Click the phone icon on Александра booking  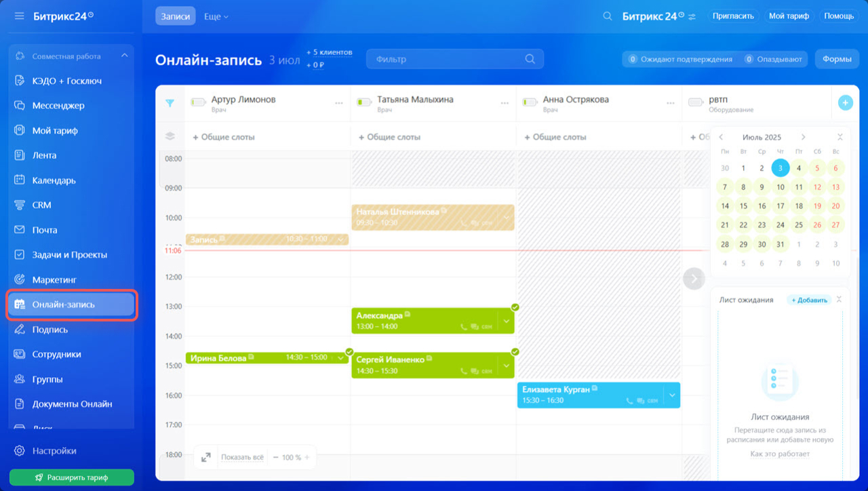pos(464,327)
